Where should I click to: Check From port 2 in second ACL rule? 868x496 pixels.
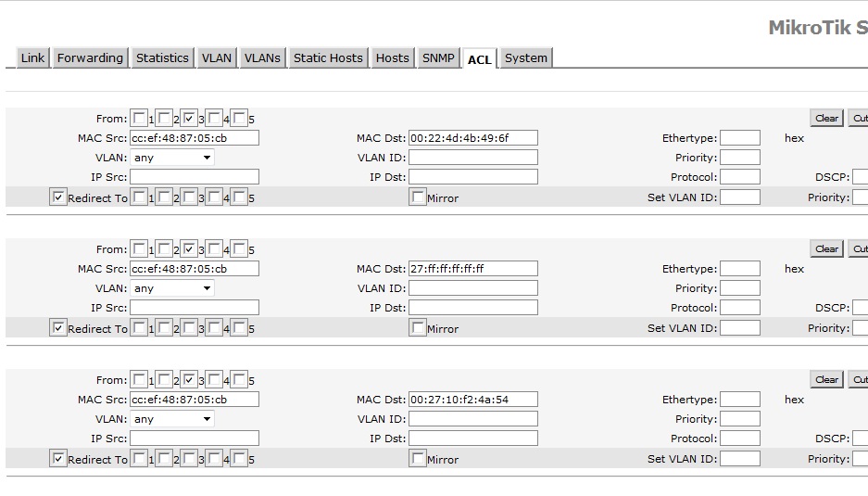click(164, 248)
